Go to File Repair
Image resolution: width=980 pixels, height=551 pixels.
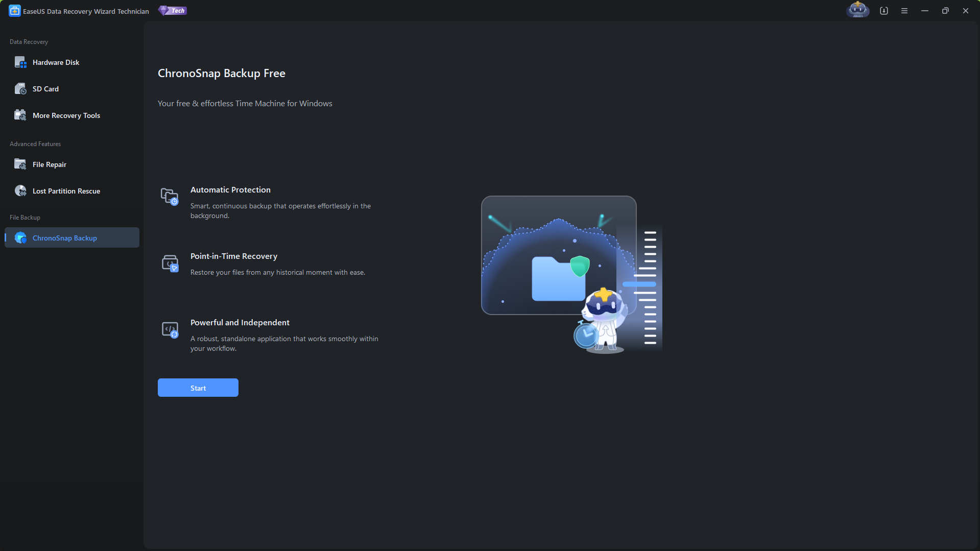(x=49, y=164)
